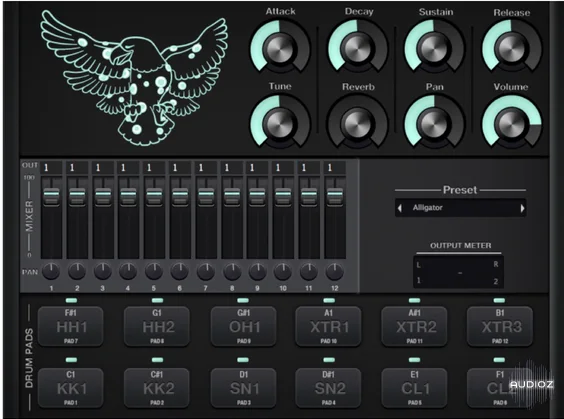This screenshot has width=564, height=419.
Task: Toggle the indicator light above HH2
Action: click(157, 300)
